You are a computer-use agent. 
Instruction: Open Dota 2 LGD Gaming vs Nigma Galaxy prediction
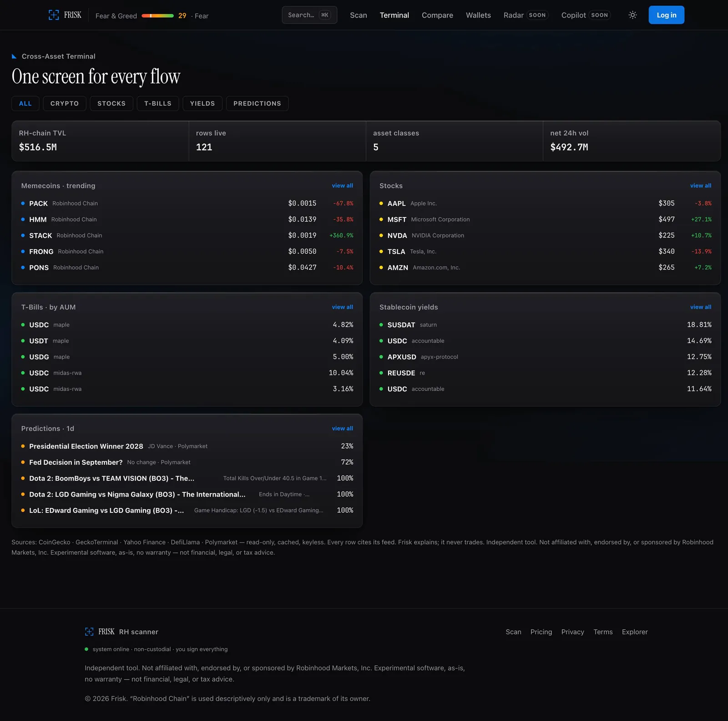pyautogui.click(x=187, y=494)
